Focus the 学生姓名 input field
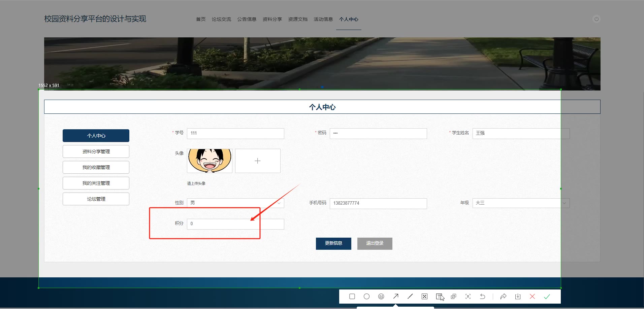644x309 pixels. click(x=521, y=133)
